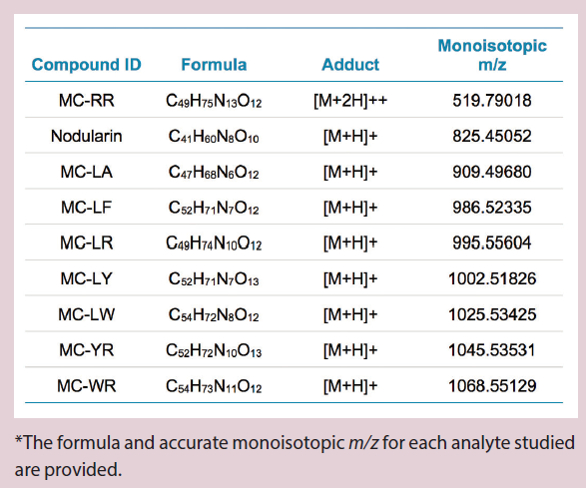Viewport: 586px width, 488px height.
Task: Click the Compound ID column header
Action: 86,65
